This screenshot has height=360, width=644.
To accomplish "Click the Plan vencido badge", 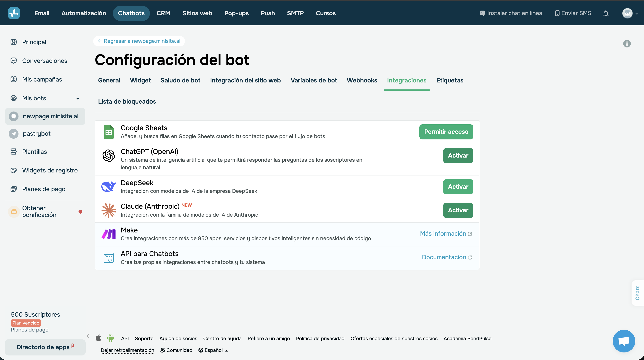I will pyautogui.click(x=26, y=323).
